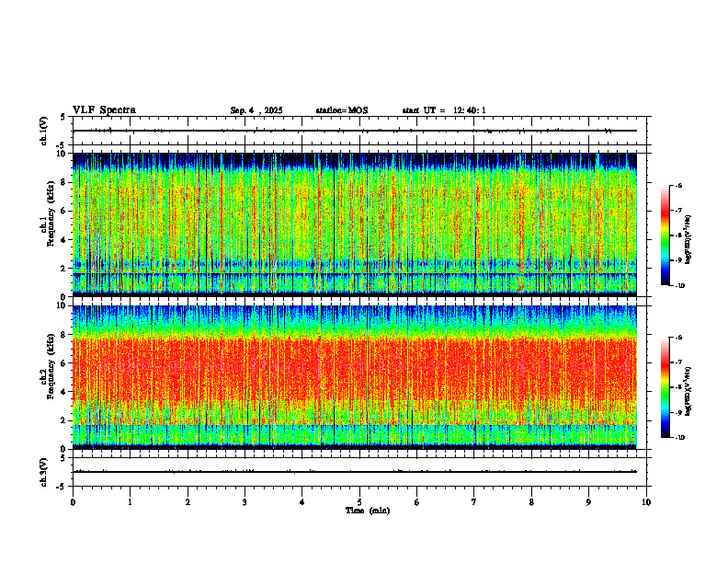Click the "ch.3(V)" waveform axis label
The image size is (728, 563).
click(x=43, y=472)
